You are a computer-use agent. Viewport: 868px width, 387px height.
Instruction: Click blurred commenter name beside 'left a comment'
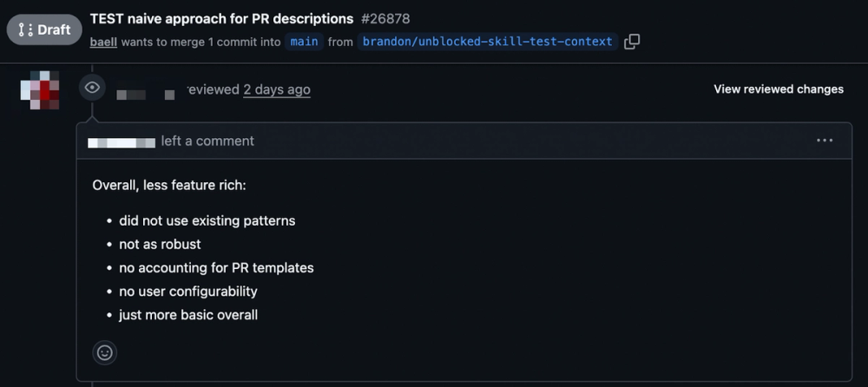[122, 141]
